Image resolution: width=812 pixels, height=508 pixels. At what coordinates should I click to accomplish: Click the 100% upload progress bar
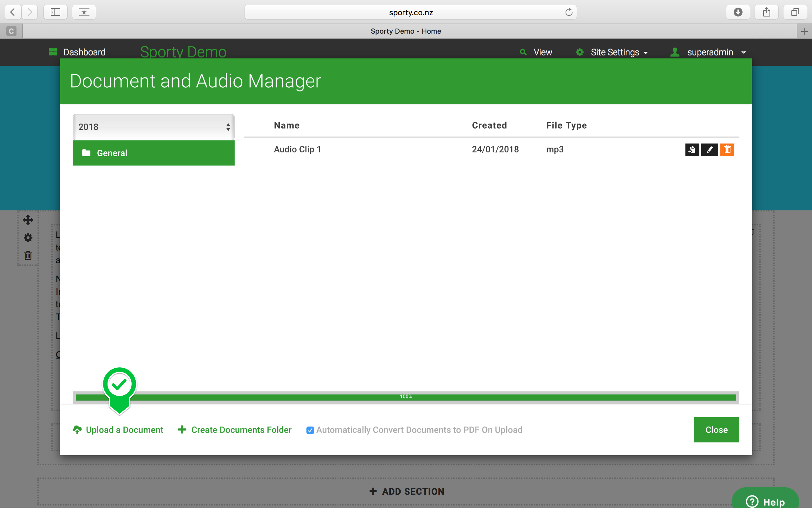(406, 398)
